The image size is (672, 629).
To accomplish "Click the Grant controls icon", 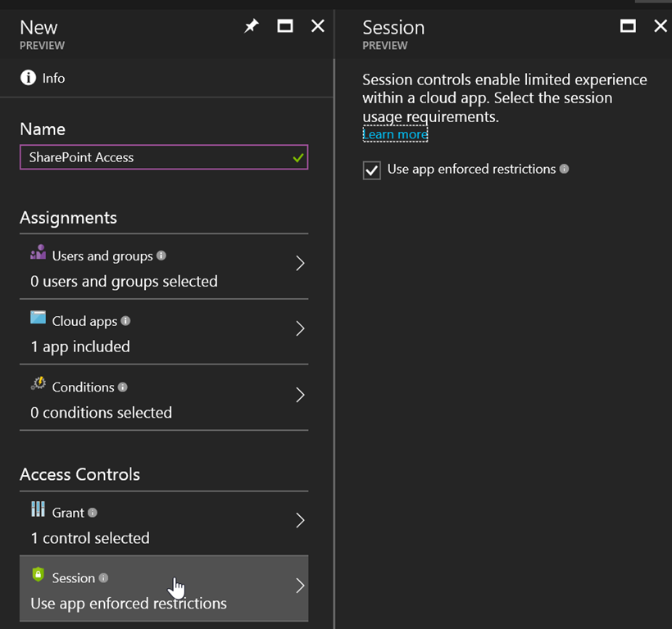I will click(x=38, y=509).
